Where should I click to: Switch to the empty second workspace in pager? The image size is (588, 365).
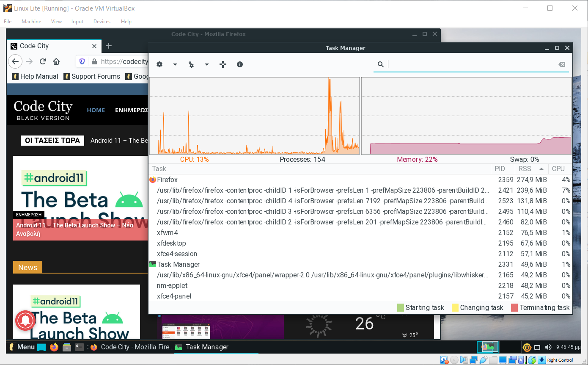510,347
